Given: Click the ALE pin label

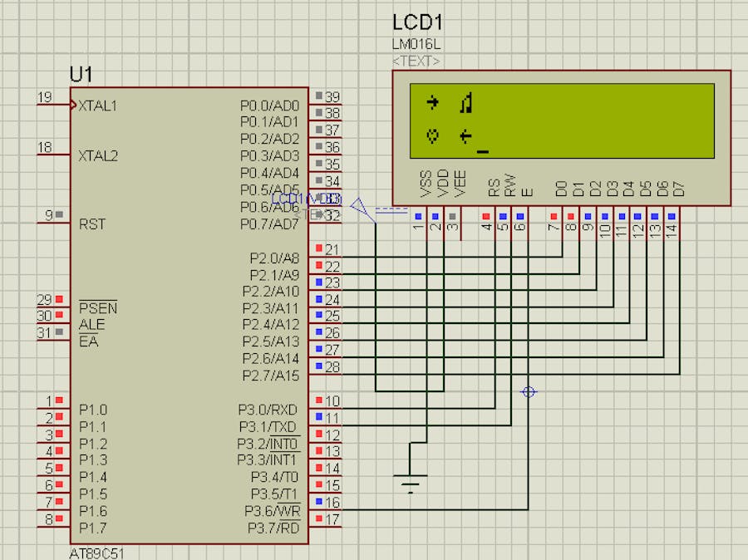Looking at the screenshot, I should [92, 324].
